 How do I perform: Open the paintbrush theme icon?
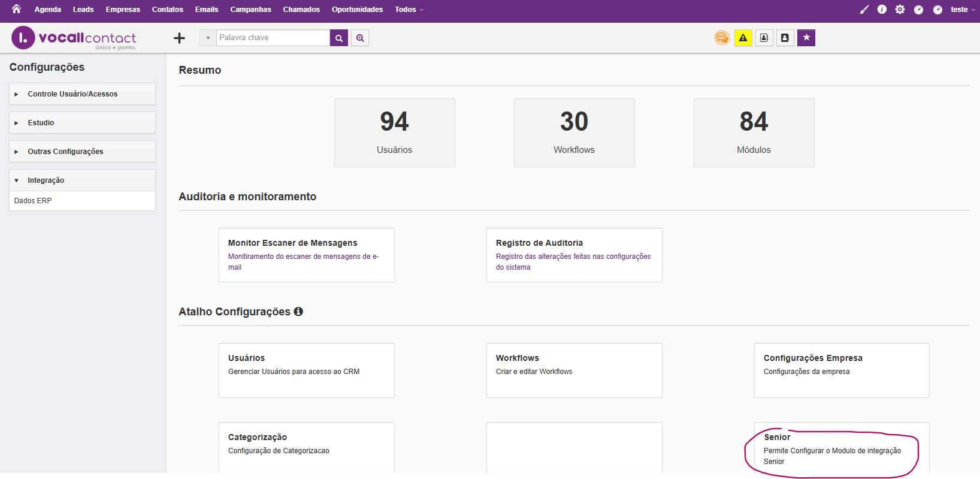pyautogui.click(x=864, y=10)
